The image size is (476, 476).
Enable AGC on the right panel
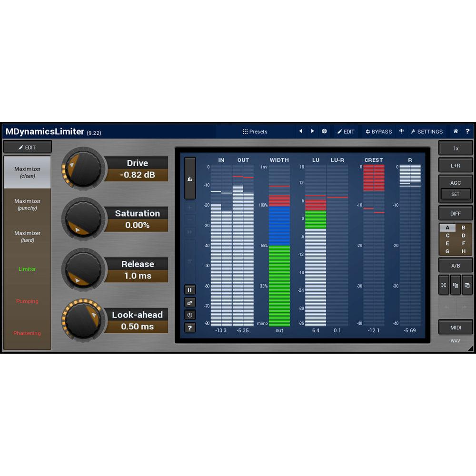[x=455, y=183]
